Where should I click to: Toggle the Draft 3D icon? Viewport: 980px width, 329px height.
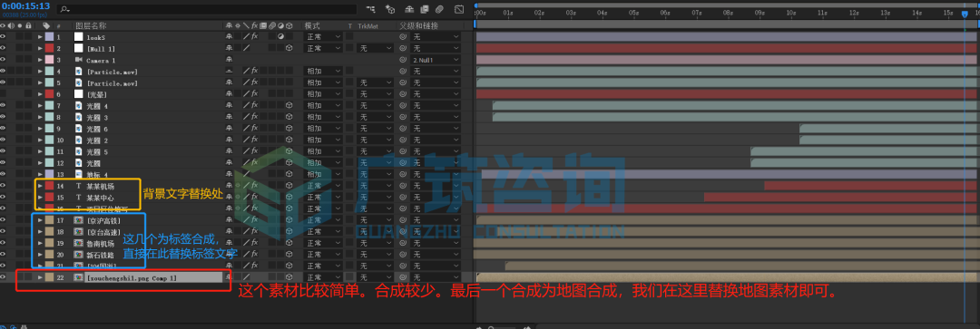(390, 9)
